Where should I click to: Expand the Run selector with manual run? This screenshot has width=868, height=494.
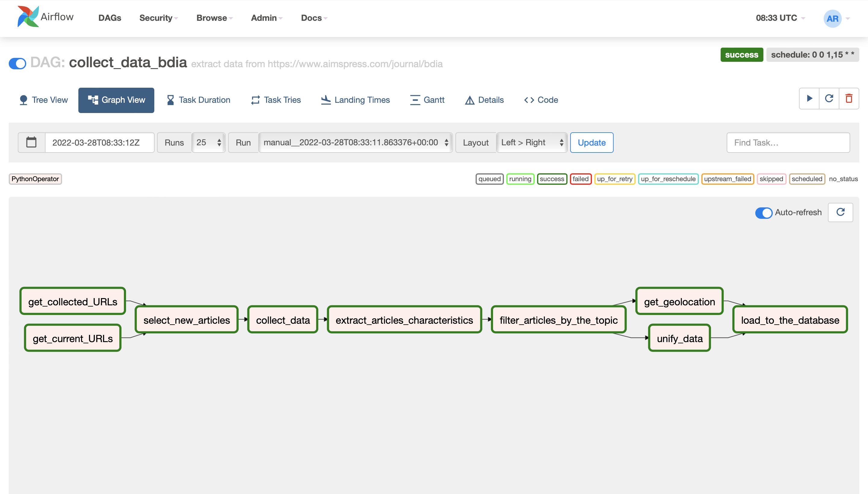tap(355, 143)
